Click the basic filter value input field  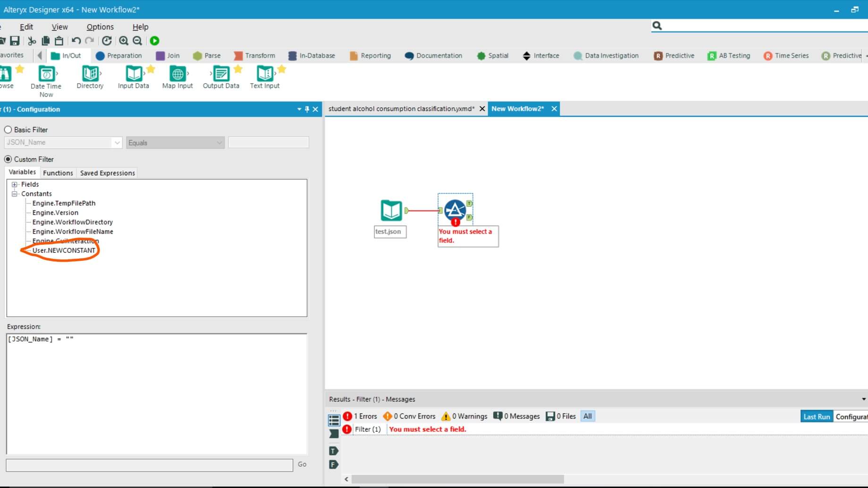[269, 142]
